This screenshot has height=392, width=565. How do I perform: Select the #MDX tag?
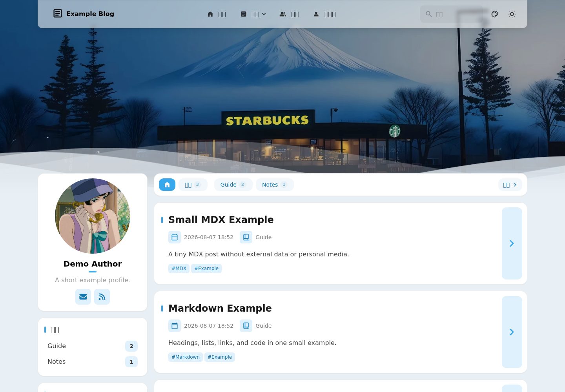click(x=179, y=269)
